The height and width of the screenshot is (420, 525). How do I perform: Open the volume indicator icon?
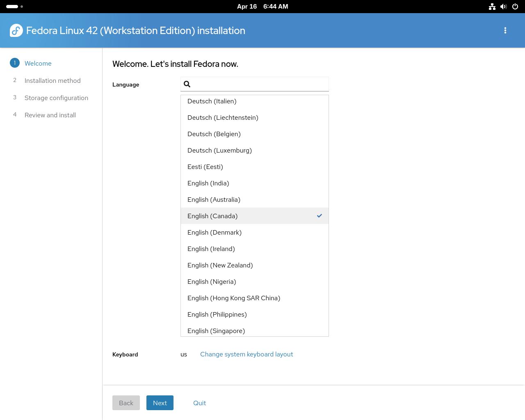pos(504,7)
